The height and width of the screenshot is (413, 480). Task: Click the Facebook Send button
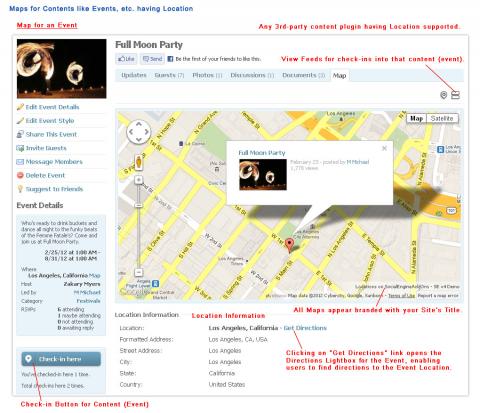point(152,59)
